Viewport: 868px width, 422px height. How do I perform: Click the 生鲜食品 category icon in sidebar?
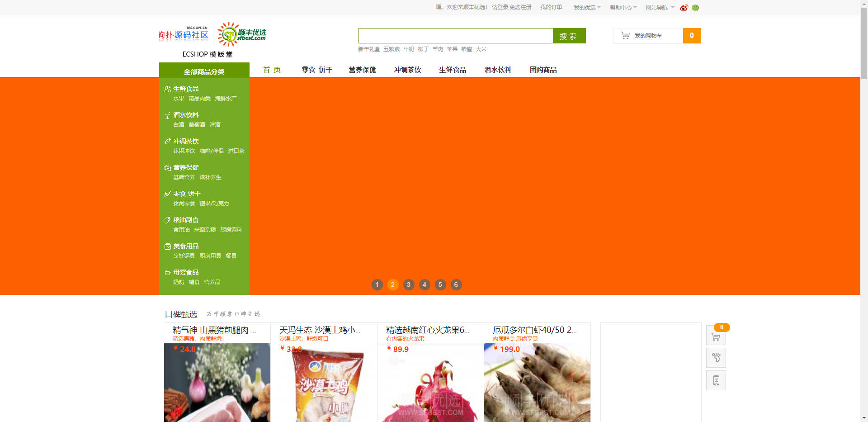167,89
